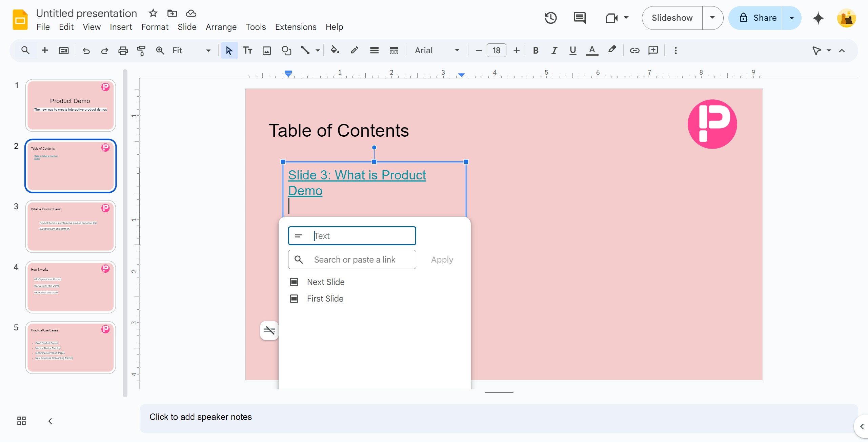Expand line tool options arrow
The width and height of the screenshot is (868, 443).
pos(318,51)
